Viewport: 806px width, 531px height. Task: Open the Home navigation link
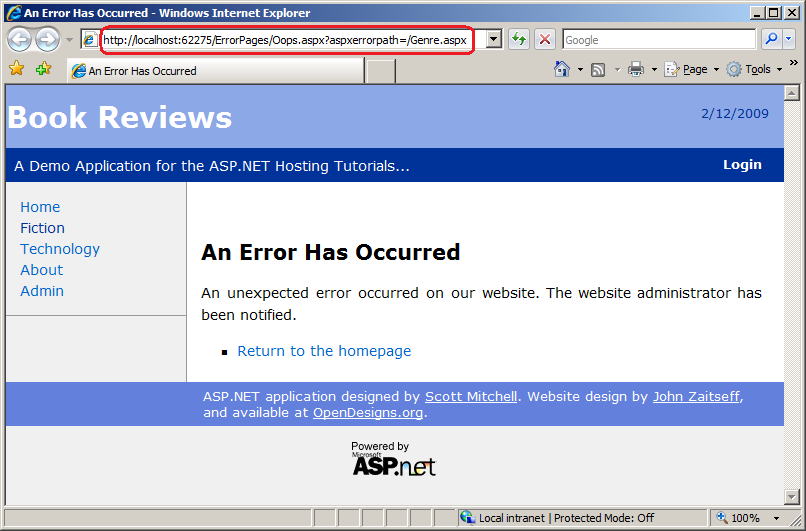[40, 207]
